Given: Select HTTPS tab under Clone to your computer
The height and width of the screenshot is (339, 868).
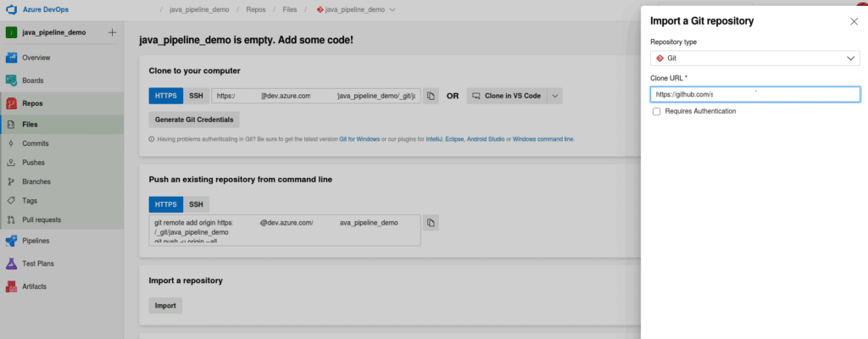Looking at the screenshot, I should (x=165, y=96).
